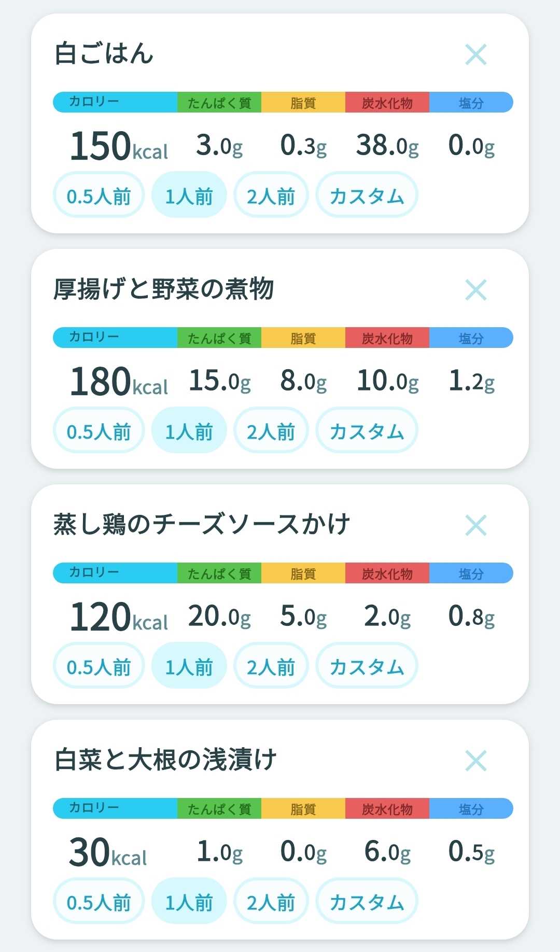Remove 蒸し鶏のチーズソースかけ via the X icon

pyautogui.click(x=475, y=525)
